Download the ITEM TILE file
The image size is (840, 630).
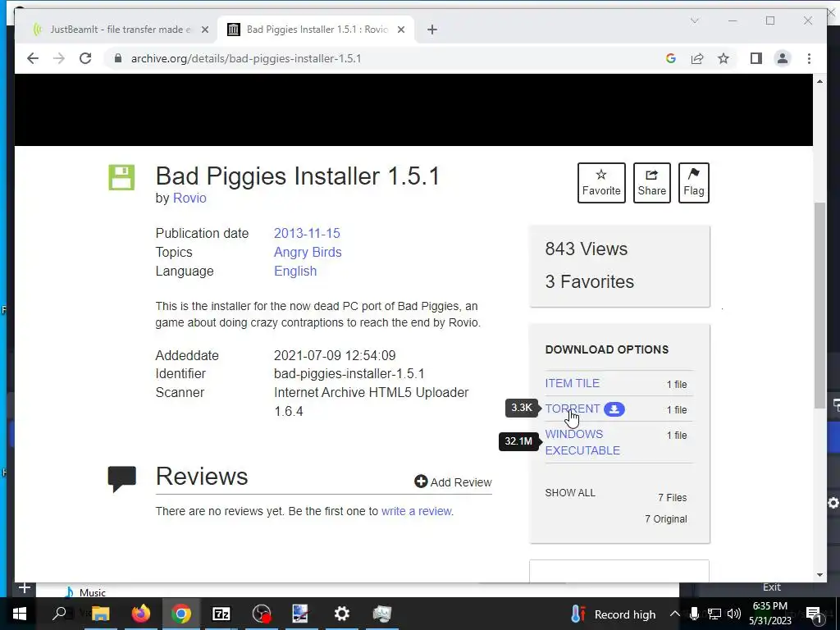click(572, 384)
